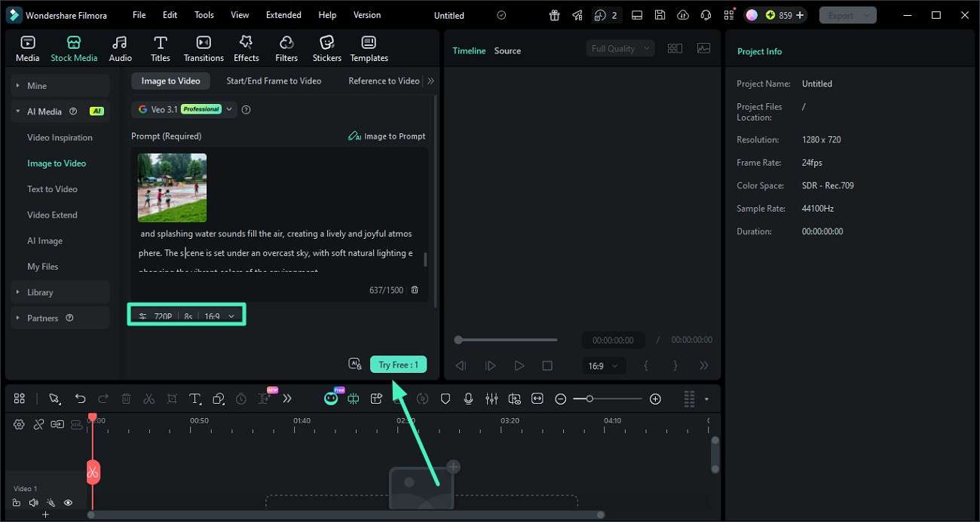Viewport: 980px width, 522px height.
Task: Click the microphone voiceover icon
Action: (468, 398)
